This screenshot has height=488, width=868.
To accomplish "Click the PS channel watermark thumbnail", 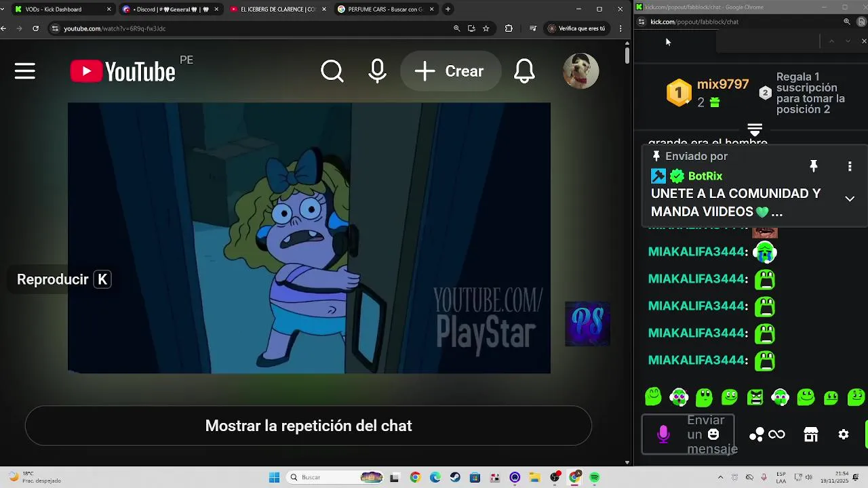I will pos(588,324).
